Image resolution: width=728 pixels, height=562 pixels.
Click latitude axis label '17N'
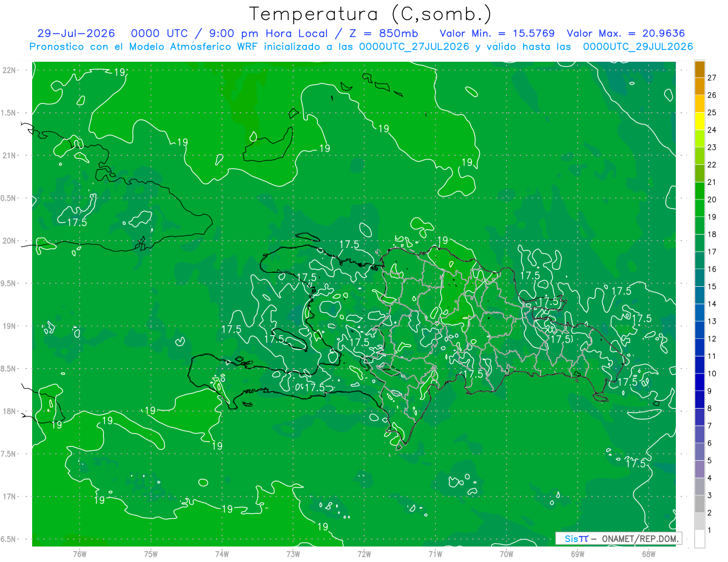(x=9, y=497)
